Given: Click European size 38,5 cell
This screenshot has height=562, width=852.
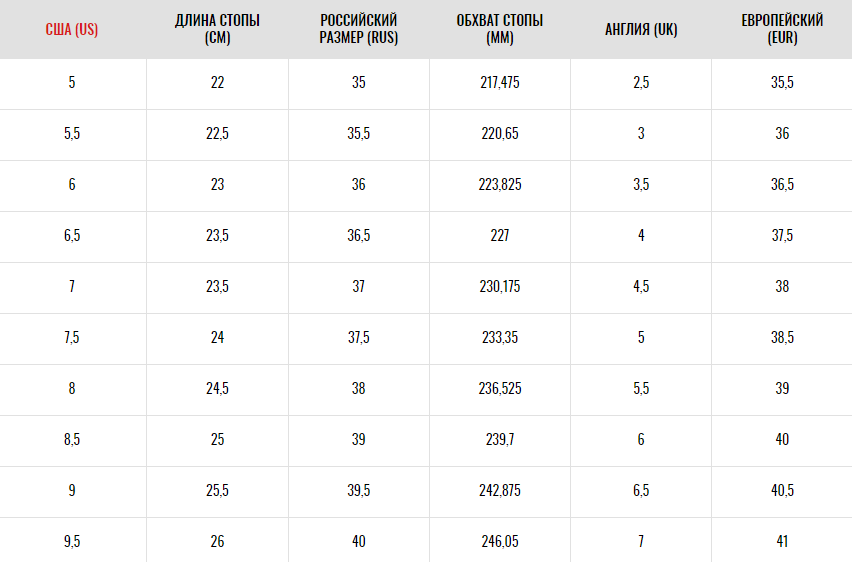Looking at the screenshot, I should pos(782,338).
